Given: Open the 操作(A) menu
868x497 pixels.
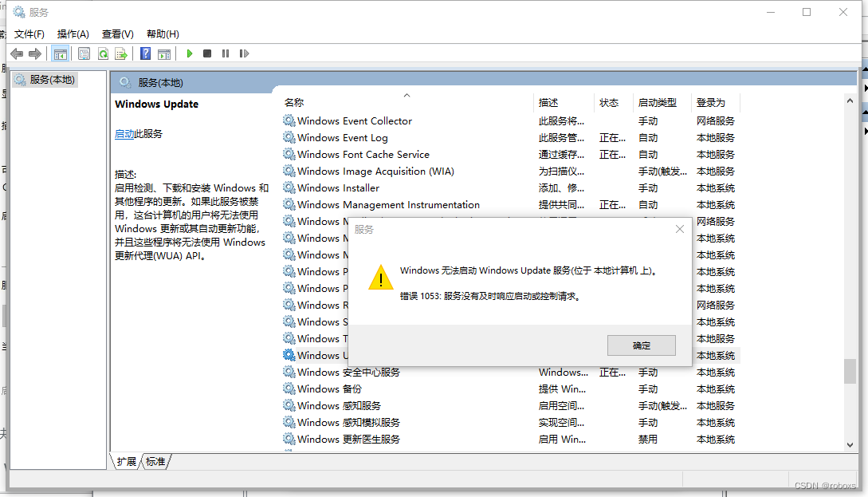Looking at the screenshot, I should (x=73, y=34).
